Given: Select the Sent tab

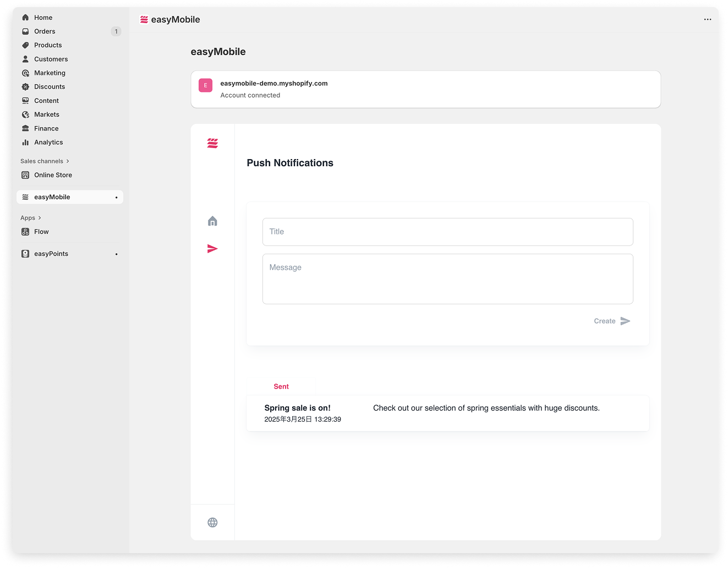Looking at the screenshot, I should (x=281, y=386).
